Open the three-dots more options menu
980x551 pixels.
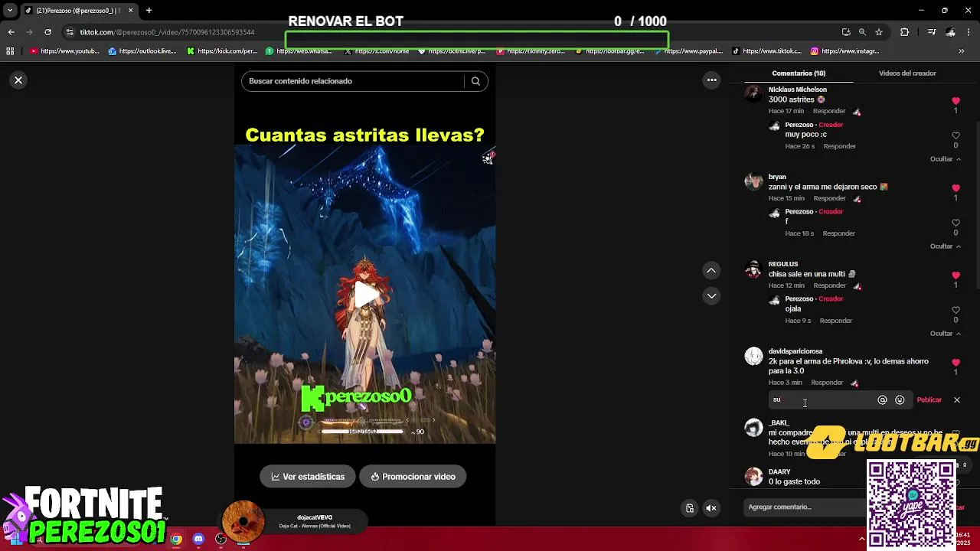pyautogui.click(x=712, y=80)
